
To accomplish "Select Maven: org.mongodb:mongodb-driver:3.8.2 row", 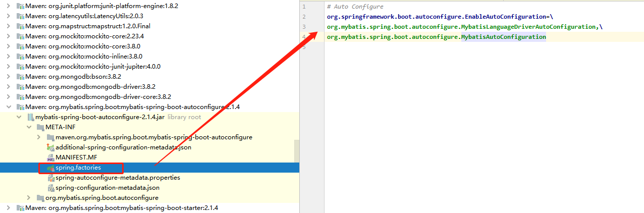I will tap(149, 87).
